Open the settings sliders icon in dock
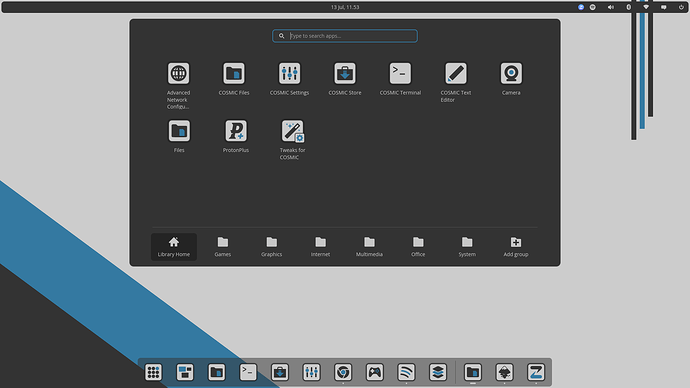Image resolution: width=690 pixels, height=388 pixels. [312, 372]
